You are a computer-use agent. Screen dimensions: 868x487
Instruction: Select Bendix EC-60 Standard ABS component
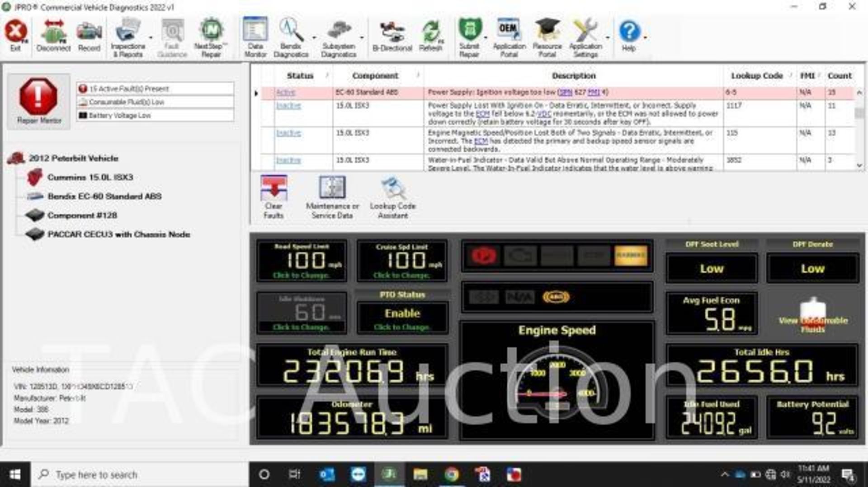(x=104, y=196)
